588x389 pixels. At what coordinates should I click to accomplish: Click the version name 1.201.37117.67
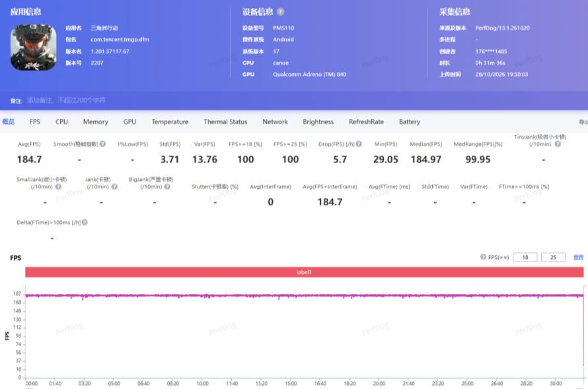[110, 52]
